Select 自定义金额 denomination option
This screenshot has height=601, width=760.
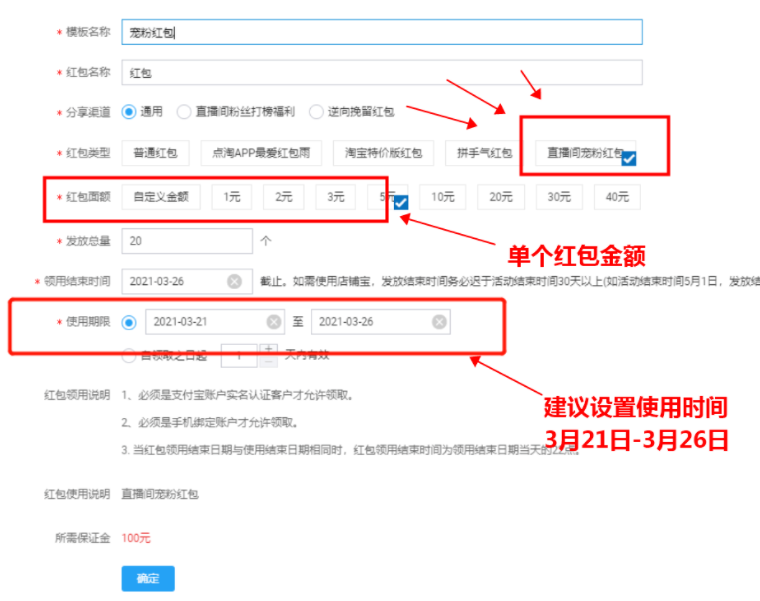pos(161,197)
